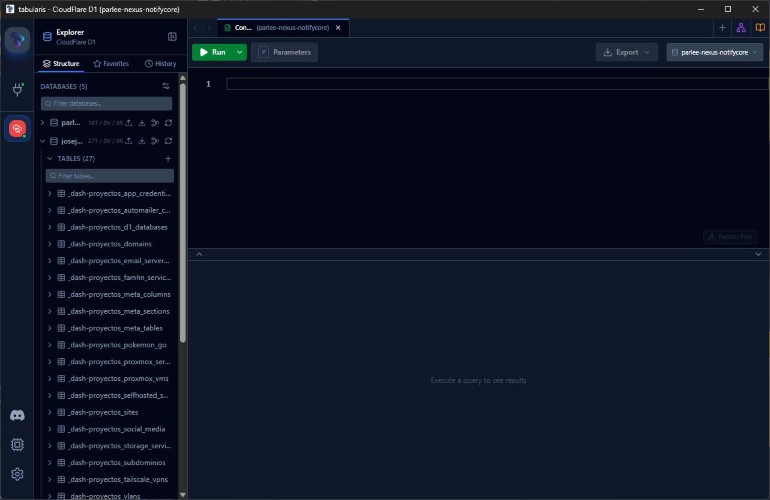The height and width of the screenshot is (500, 770).
Task: Open the Export dropdown
Action: tap(627, 52)
